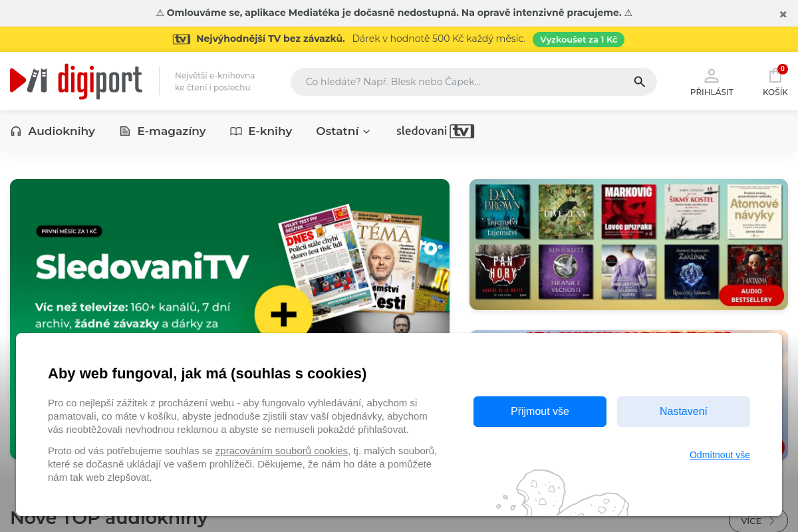
Task: Click the TV icon in yellow banner
Action: pos(182,39)
